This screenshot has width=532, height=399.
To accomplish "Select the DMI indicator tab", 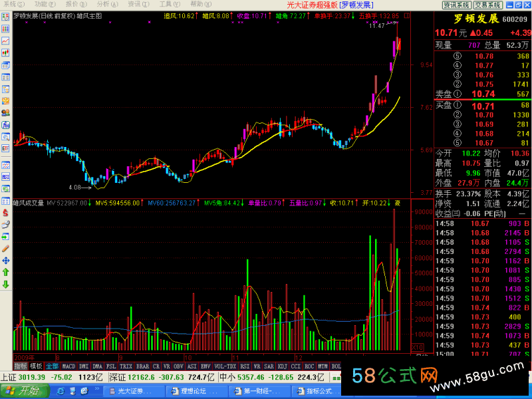I will coord(84,366).
